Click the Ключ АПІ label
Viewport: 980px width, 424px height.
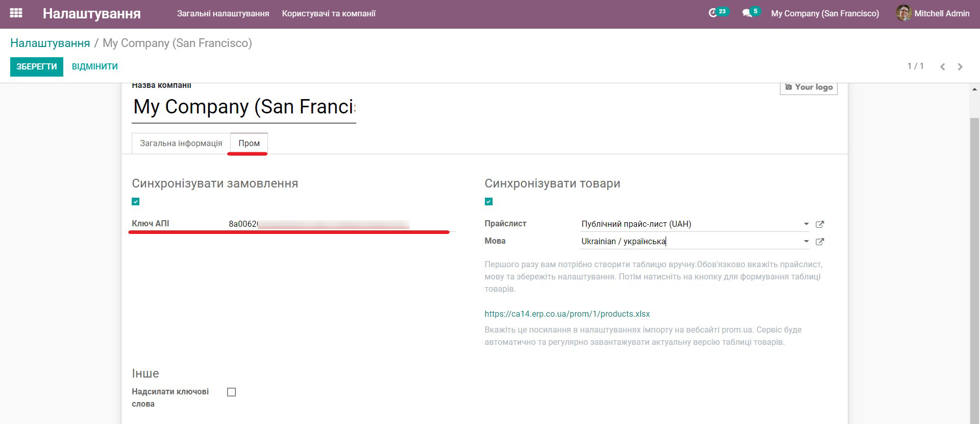[x=151, y=224]
